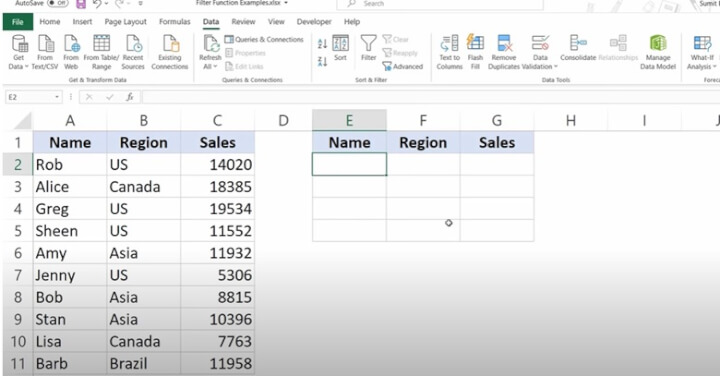Select the cell containing Jenny

click(x=70, y=275)
